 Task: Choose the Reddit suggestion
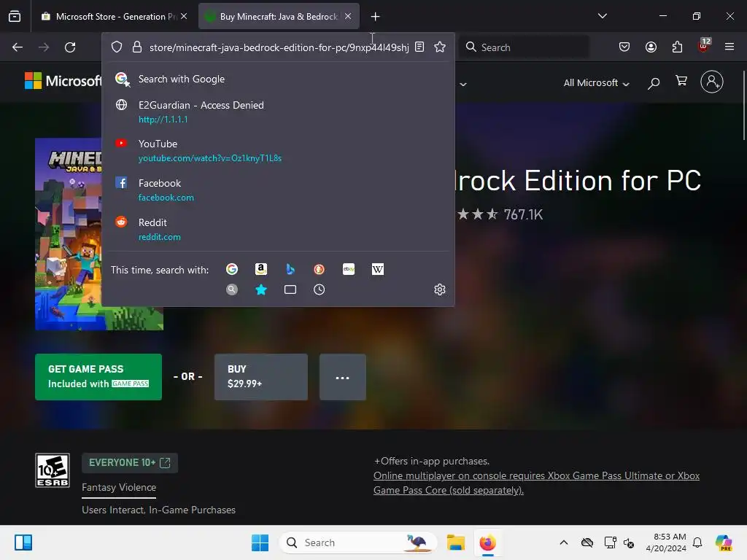coord(278,230)
